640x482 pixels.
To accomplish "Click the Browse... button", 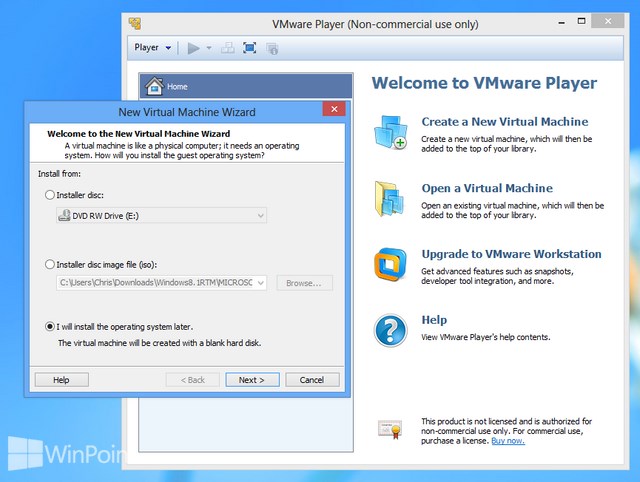I will (x=304, y=283).
